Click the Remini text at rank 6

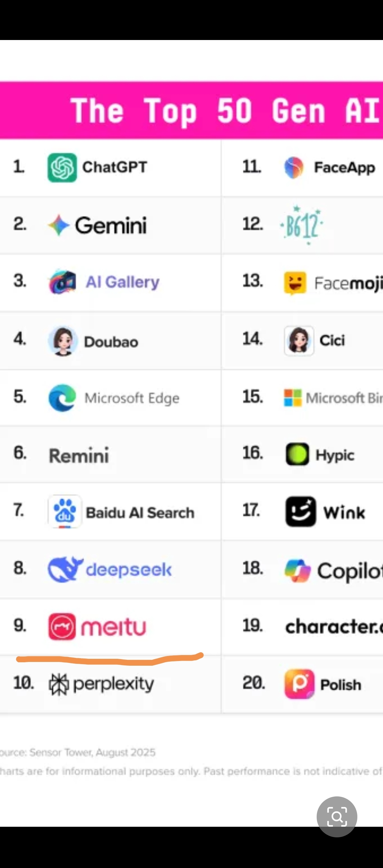[x=79, y=456]
